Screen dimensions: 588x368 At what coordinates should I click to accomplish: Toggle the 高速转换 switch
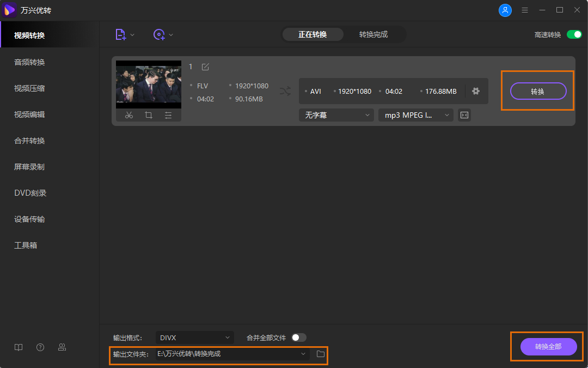pyautogui.click(x=574, y=34)
